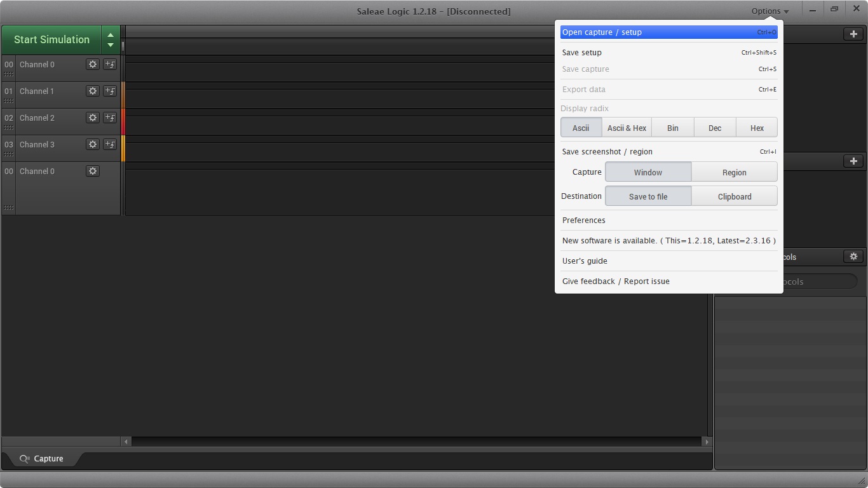
Task: Click the grayed-out Export data entry
Action: pyautogui.click(x=669, y=89)
